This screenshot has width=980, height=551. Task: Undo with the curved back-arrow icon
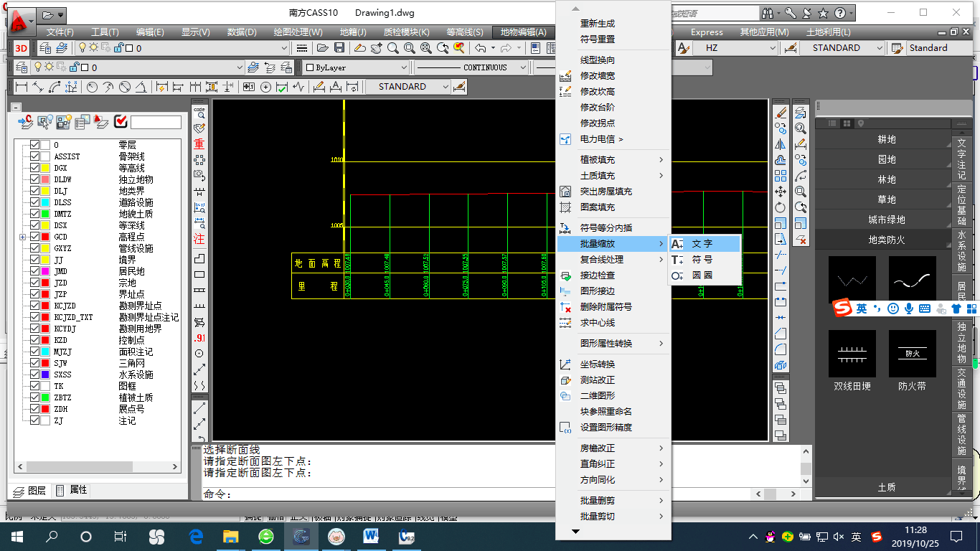[x=481, y=48]
